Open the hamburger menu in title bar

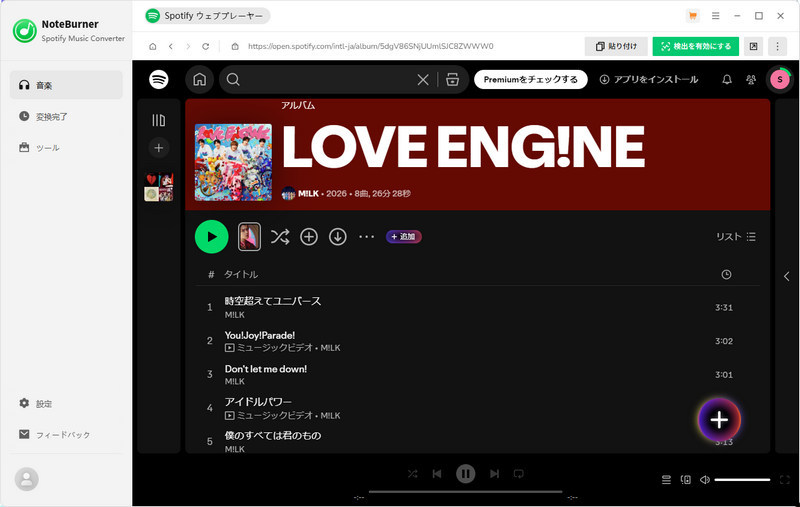[x=715, y=16]
